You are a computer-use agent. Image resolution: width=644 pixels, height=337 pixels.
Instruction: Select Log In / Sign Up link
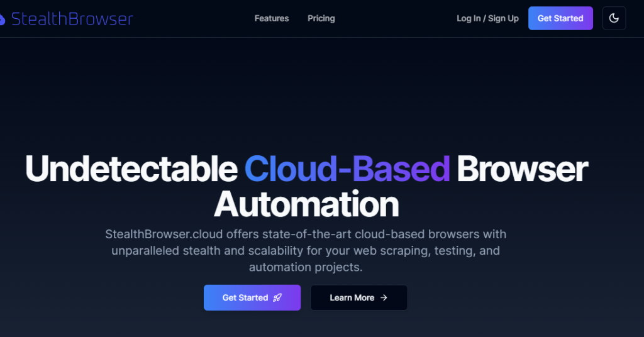[487, 18]
